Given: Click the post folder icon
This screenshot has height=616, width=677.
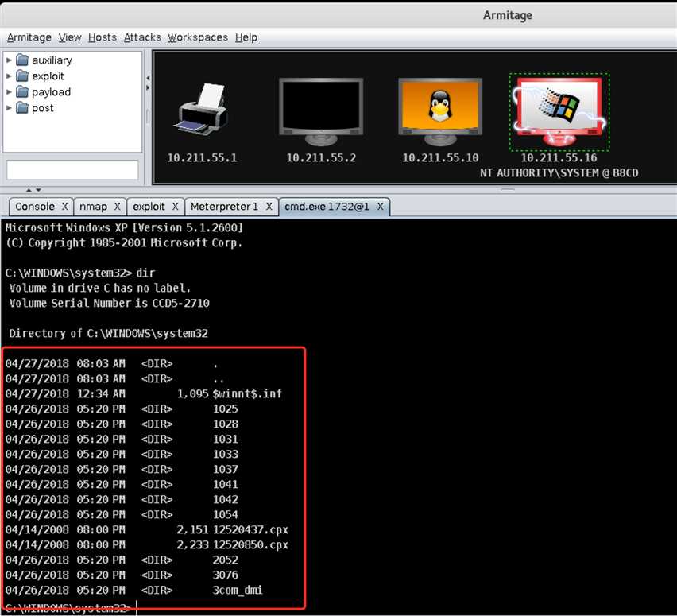Looking at the screenshot, I should [22, 108].
